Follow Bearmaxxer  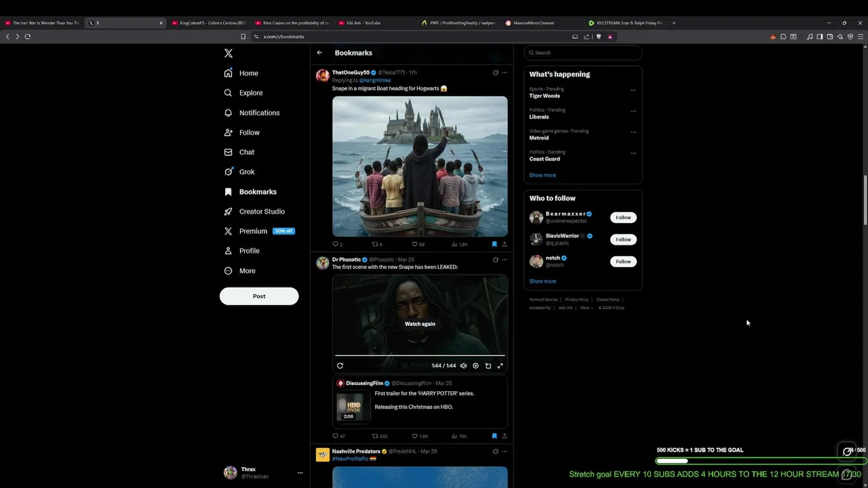[x=623, y=218]
